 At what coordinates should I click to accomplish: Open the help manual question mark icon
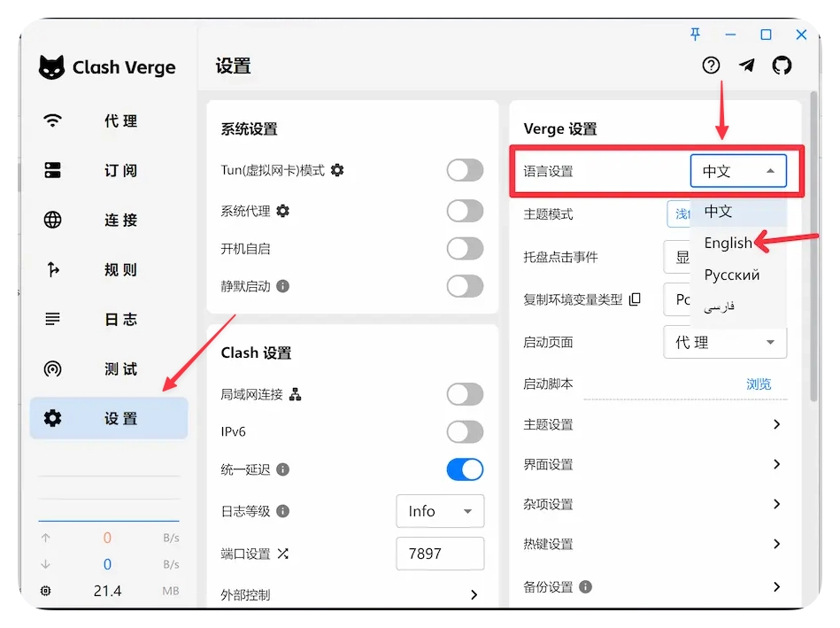pyautogui.click(x=711, y=66)
